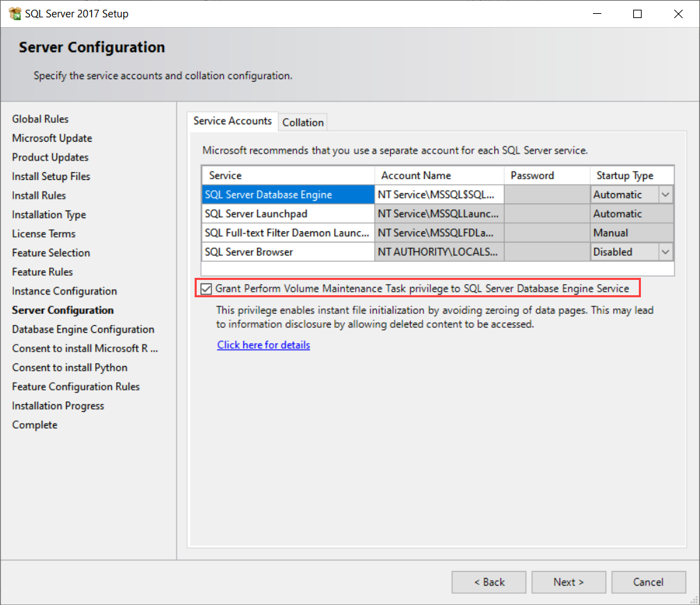Switch to the Collation tab
Screen dimensions: 700x605
pyautogui.click(x=302, y=122)
